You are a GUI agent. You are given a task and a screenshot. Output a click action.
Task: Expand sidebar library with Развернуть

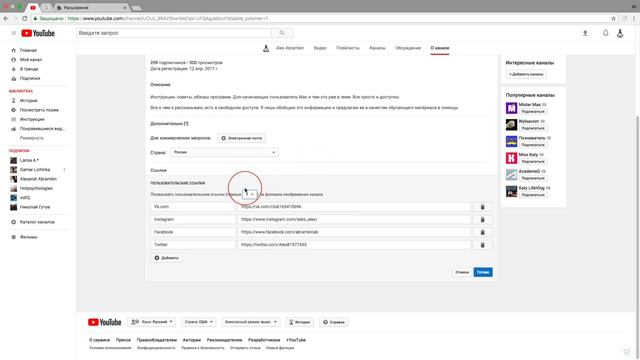[31, 138]
